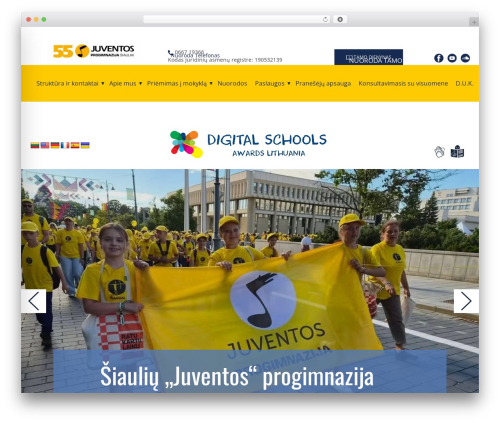The width and height of the screenshot is (500, 423).
Task: Switch language with the German flag
Action: point(55,145)
